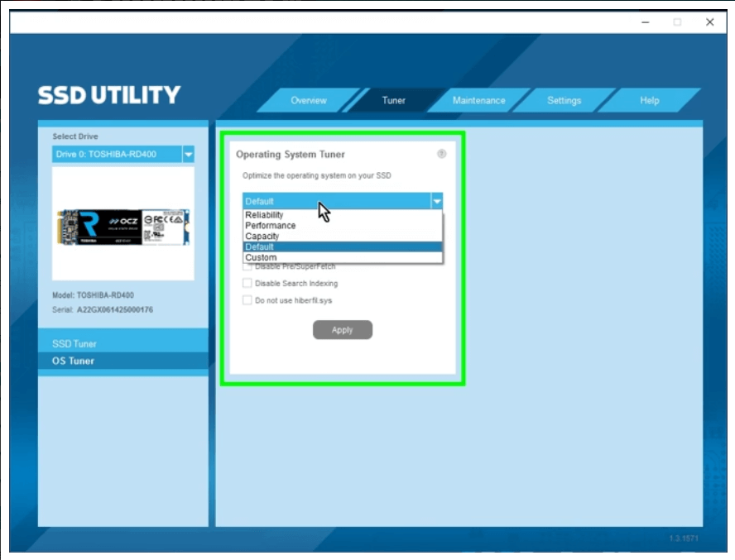The height and width of the screenshot is (560, 735).
Task: Switch to the Tuner tab
Action: (x=393, y=100)
